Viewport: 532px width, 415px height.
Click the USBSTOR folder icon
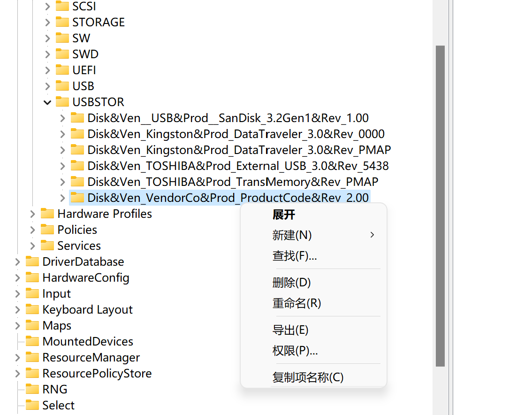click(63, 102)
